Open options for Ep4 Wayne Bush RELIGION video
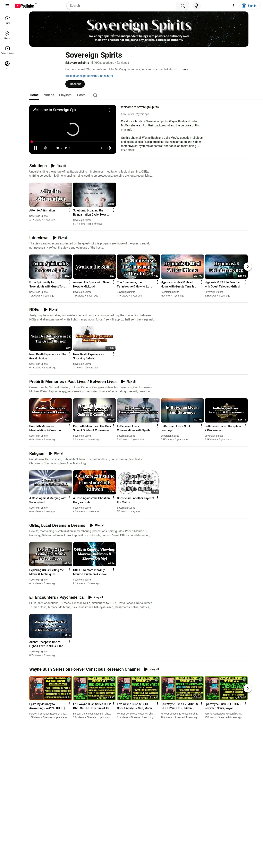 point(245,704)
